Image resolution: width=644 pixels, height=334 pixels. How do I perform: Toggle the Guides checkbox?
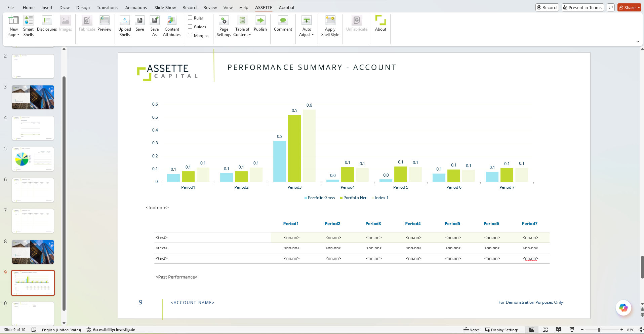click(x=190, y=27)
